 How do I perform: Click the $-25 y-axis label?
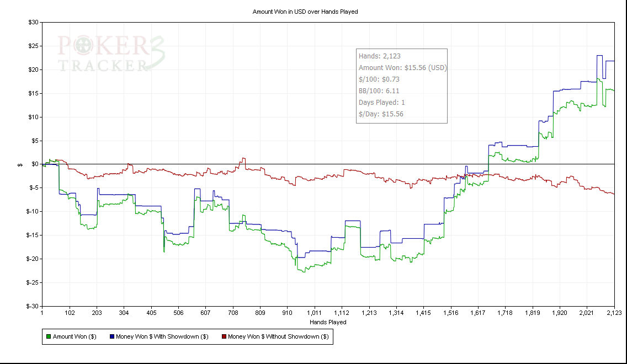coord(33,282)
